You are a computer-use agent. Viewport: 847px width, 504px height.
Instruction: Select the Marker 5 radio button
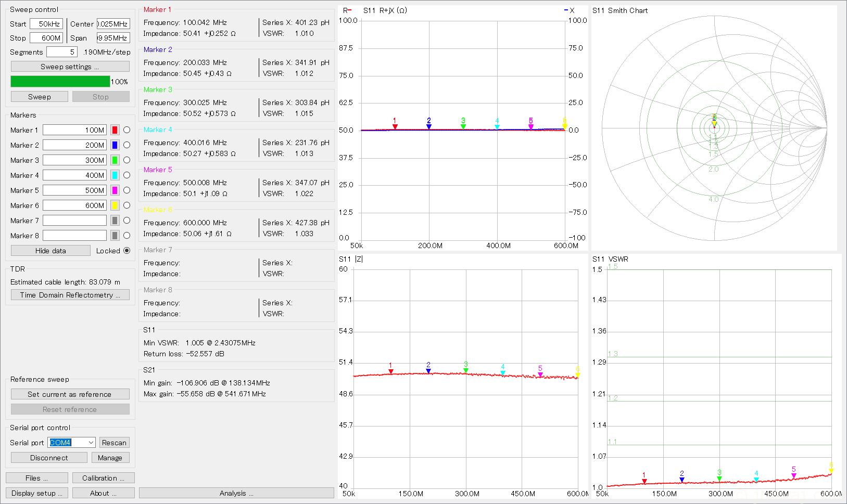[x=127, y=190]
